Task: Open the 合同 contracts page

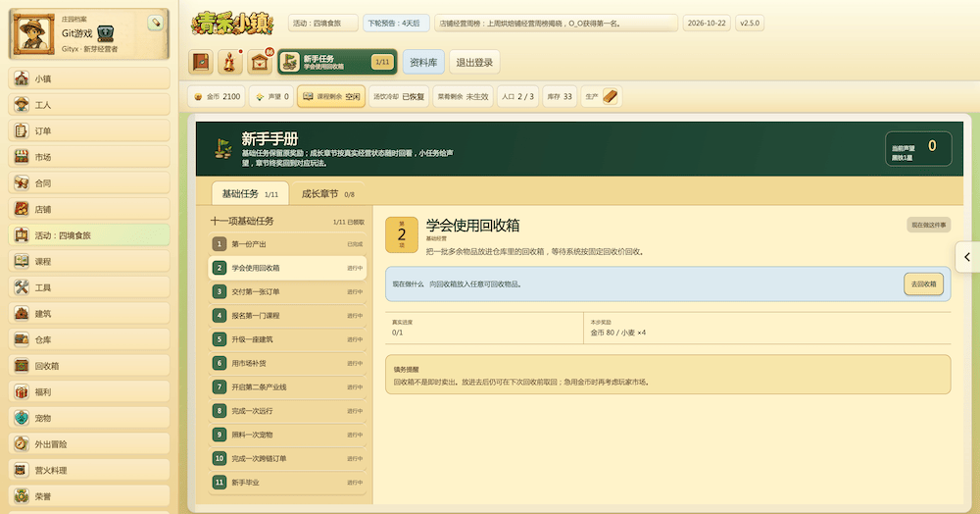Action: click(89, 183)
